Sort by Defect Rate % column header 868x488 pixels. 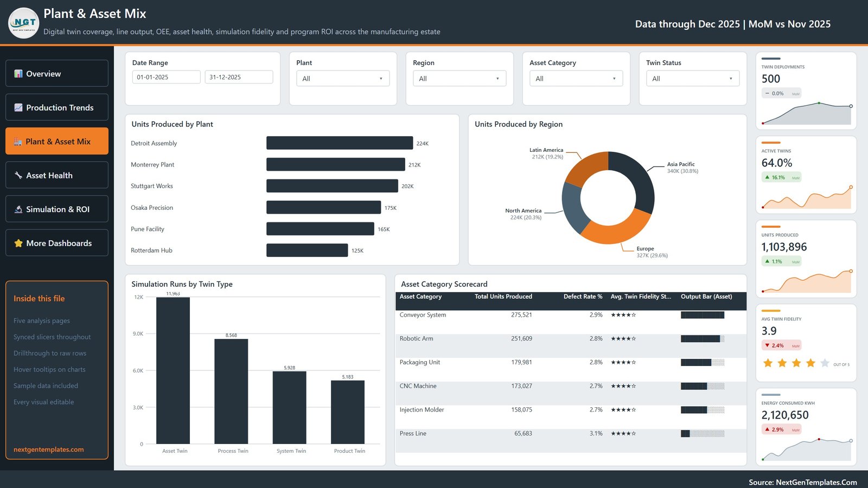point(583,297)
